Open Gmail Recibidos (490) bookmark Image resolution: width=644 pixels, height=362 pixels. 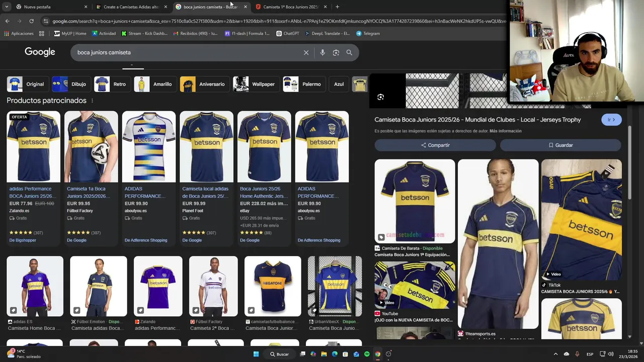pyautogui.click(x=195, y=34)
